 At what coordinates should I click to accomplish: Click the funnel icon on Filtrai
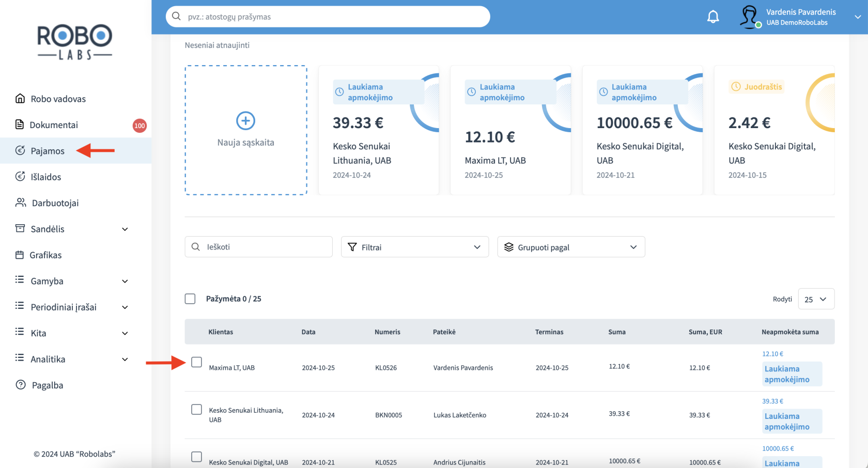click(x=352, y=247)
